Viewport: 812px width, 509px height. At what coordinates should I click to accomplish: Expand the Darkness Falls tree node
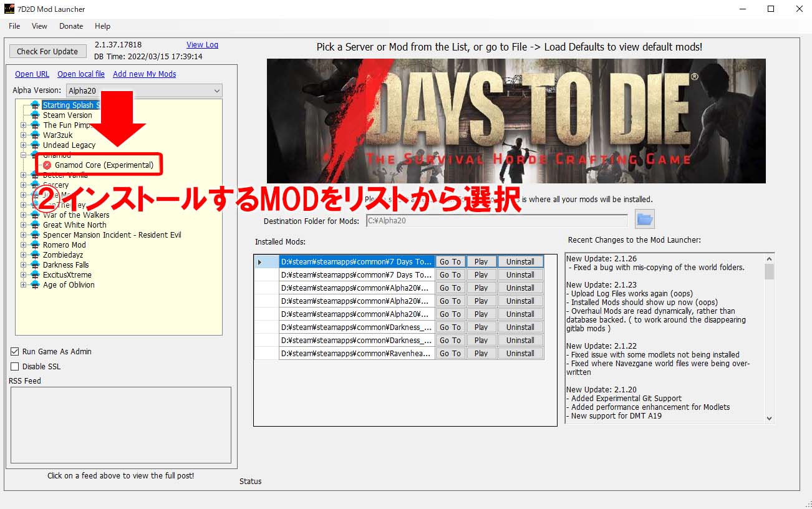[x=22, y=264]
